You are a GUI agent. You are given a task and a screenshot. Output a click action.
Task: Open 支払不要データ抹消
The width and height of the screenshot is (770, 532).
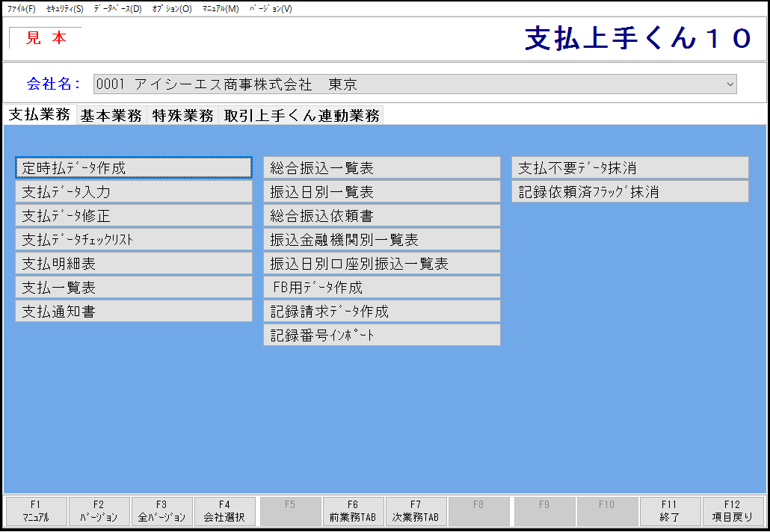pyautogui.click(x=630, y=168)
